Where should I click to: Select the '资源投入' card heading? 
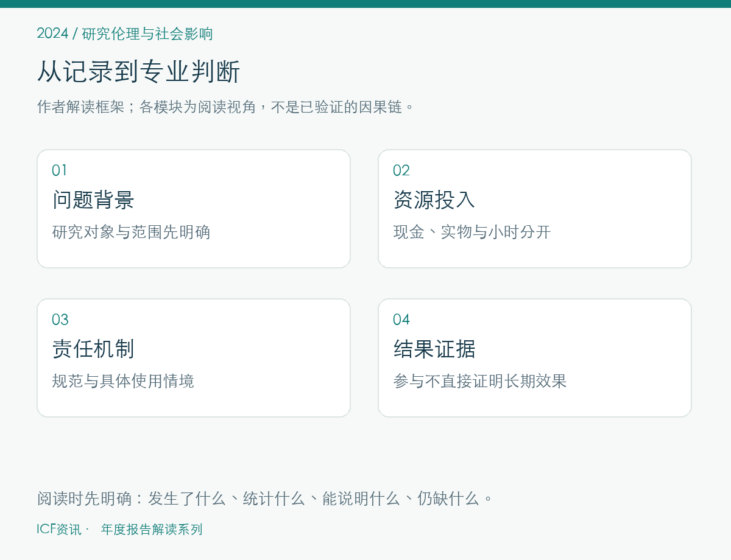click(434, 200)
